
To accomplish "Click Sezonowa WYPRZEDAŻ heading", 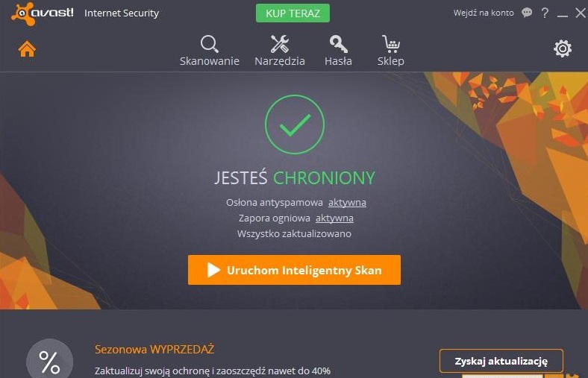I will pyautogui.click(x=154, y=349).
